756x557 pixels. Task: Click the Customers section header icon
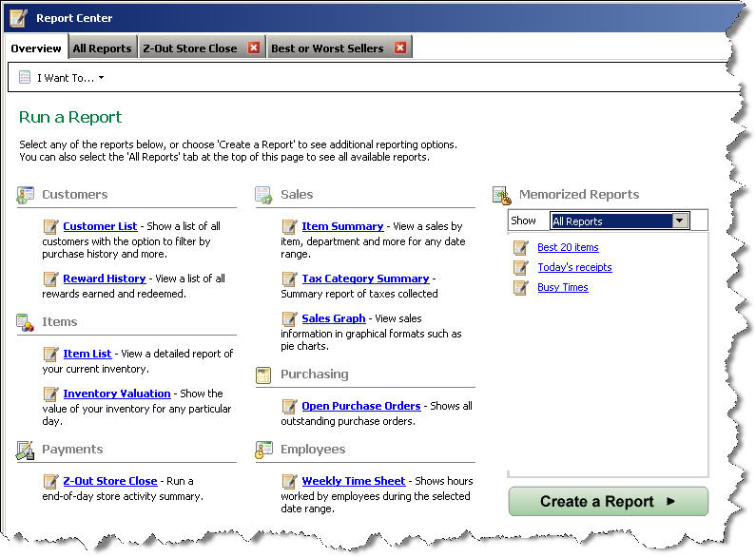click(26, 195)
